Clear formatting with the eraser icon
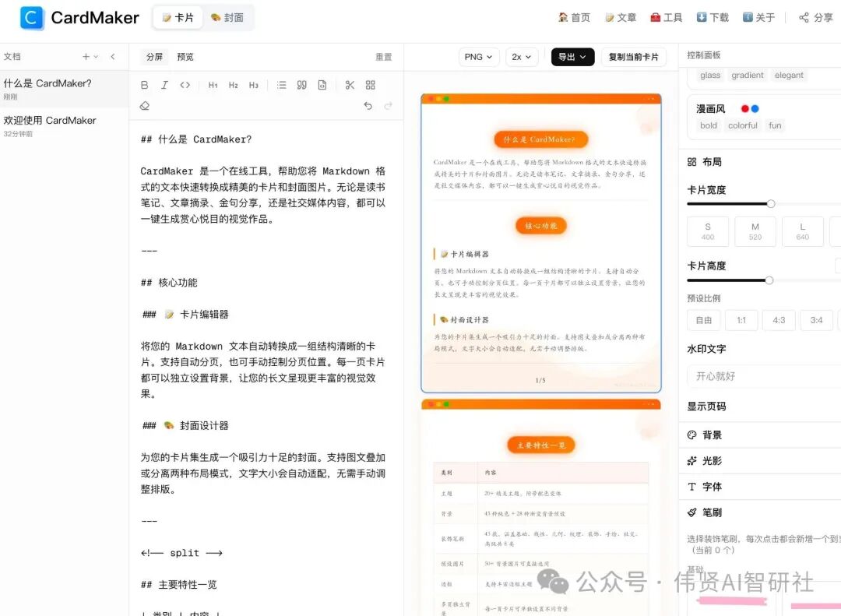 pos(144,106)
